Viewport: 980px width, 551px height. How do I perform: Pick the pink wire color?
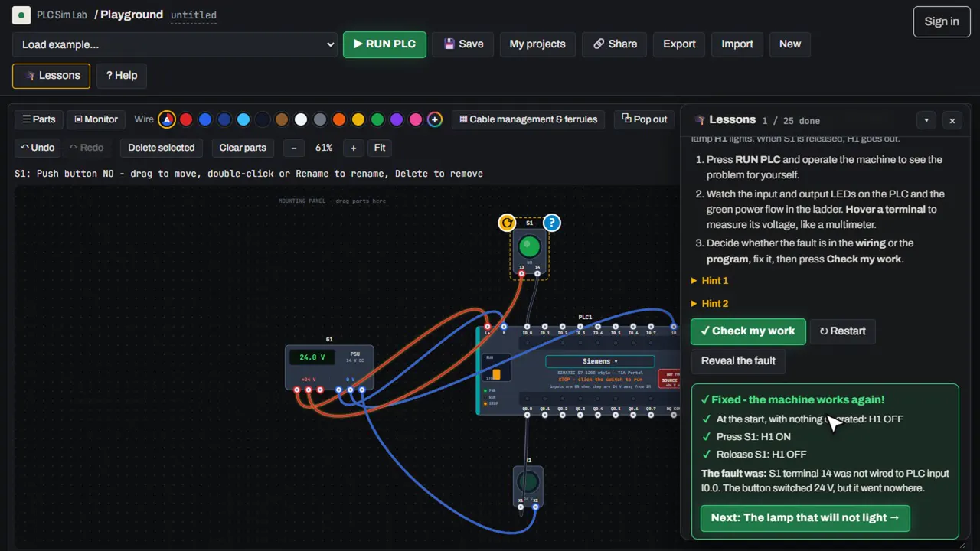tap(416, 119)
